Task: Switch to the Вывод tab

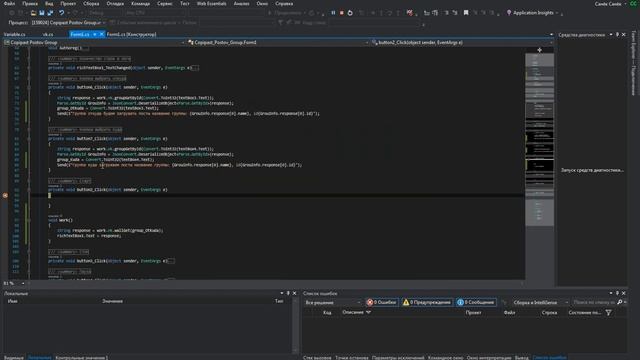Action: coord(521,358)
